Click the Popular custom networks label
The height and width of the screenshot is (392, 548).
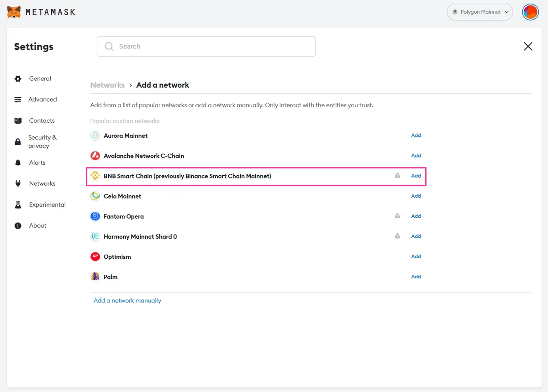(125, 121)
